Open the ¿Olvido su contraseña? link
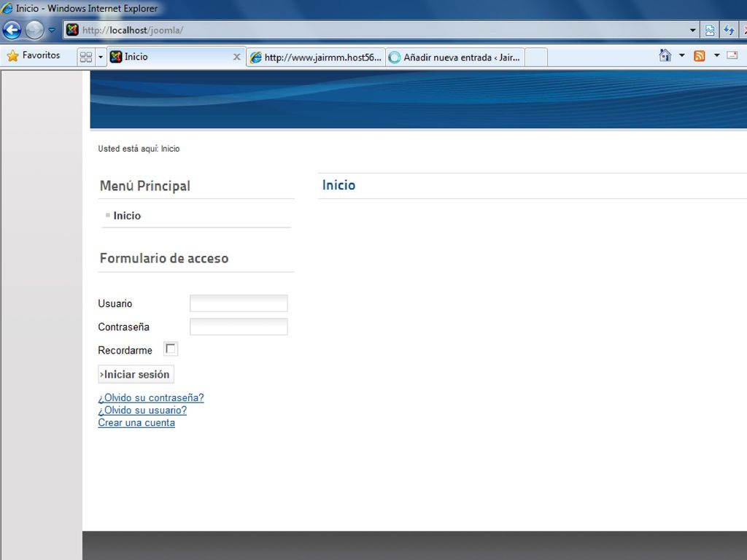This screenshot has height=560, width=747. [x=151, y=397]
